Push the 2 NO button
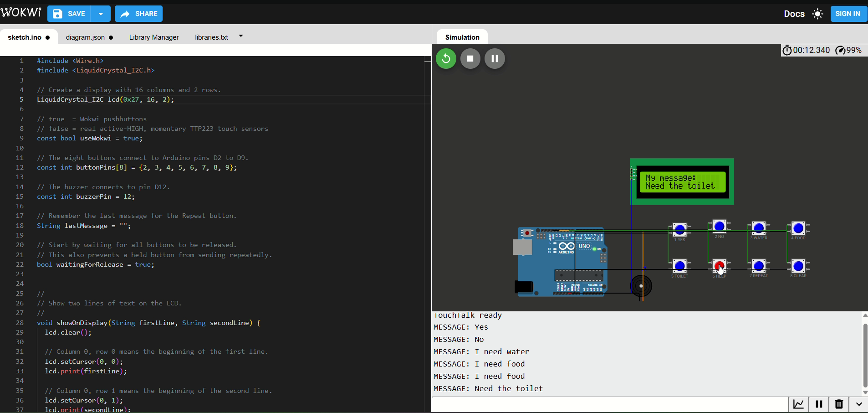This screenshot has height=413, width=868. coord(719,226)
